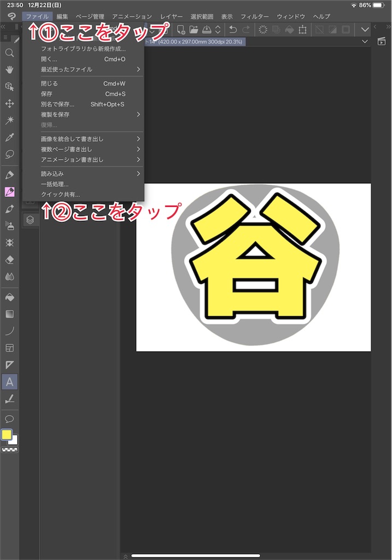Screen dimensions: 392x560
Task: Select the Lasso selection tool
Action: pos(10,154)
